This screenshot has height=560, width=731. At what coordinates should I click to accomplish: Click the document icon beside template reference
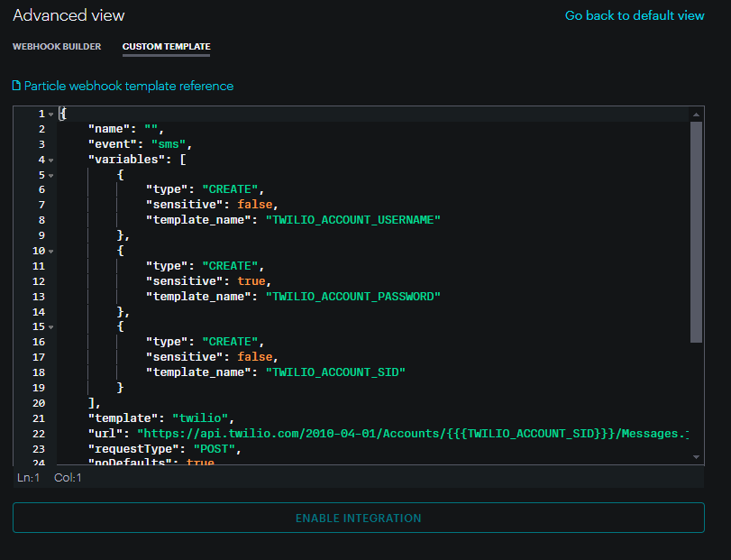16,86
